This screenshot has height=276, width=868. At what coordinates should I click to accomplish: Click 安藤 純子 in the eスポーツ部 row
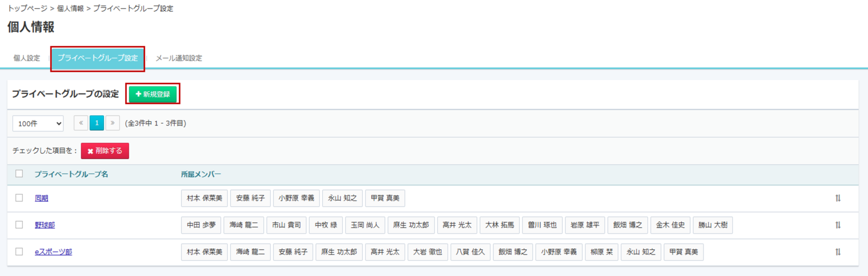pos(293,252)
